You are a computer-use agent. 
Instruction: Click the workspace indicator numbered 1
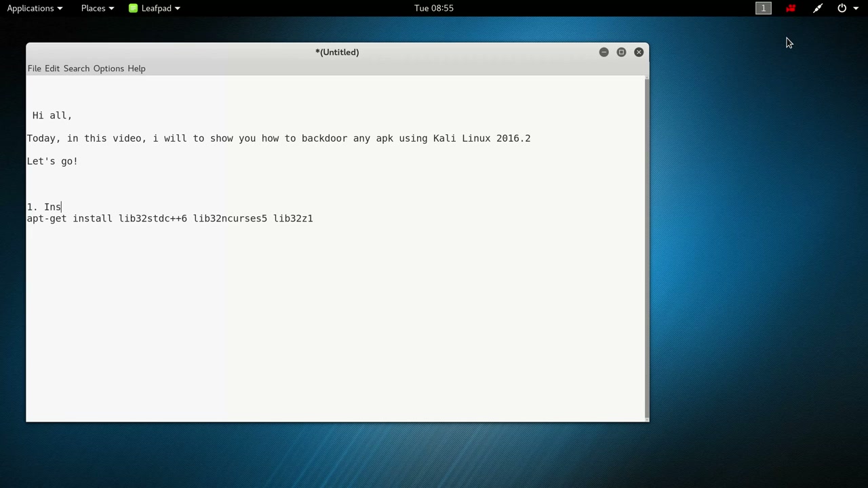(x=764, y=8)
